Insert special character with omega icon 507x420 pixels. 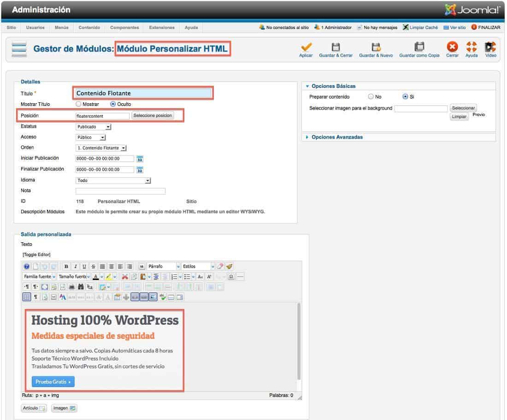point(231,277)
